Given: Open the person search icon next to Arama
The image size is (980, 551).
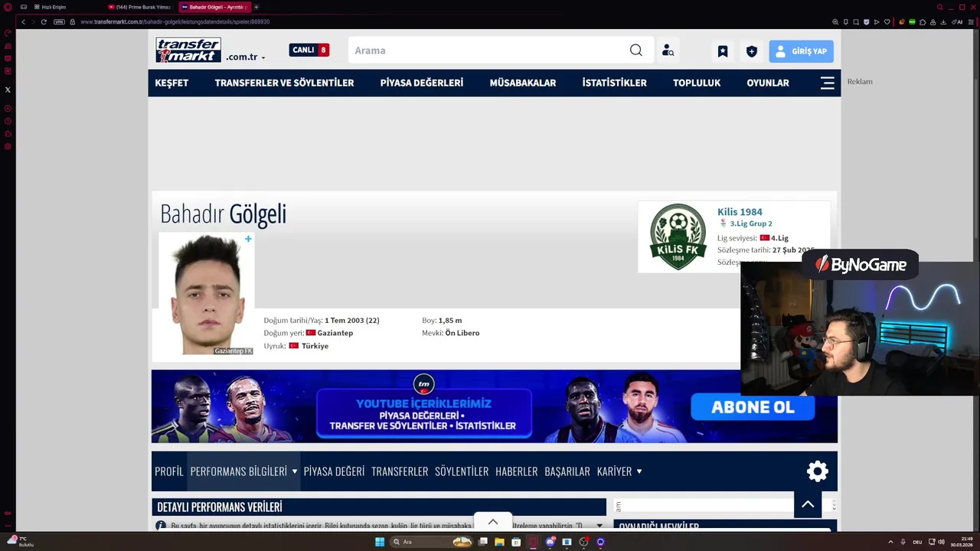Looking at the screenshot, I should 668,51.
